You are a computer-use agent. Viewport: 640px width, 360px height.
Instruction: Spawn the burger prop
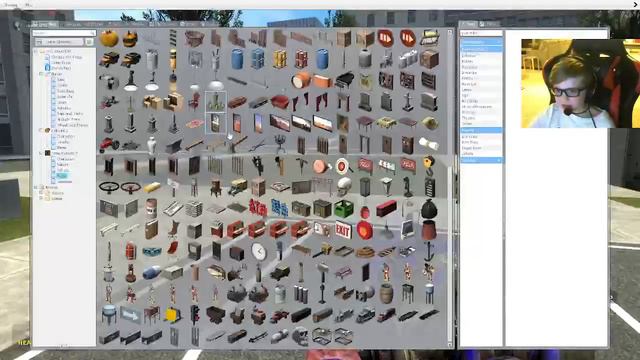pos(130,39)
